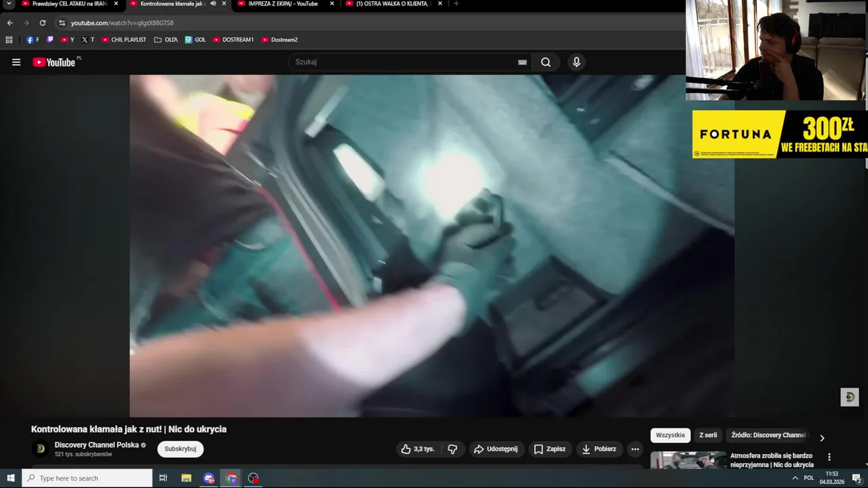Open the GOL bookmark
The width and height of the screenshot is (868, 488).
point(195,39)
